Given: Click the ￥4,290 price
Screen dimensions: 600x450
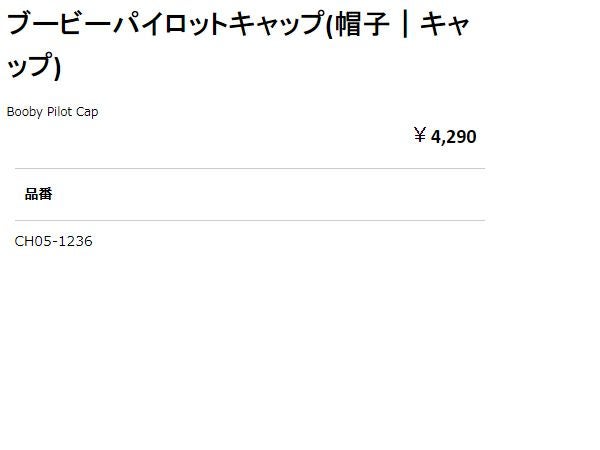Looking at the screenshot, I should (x=445, y=137).
